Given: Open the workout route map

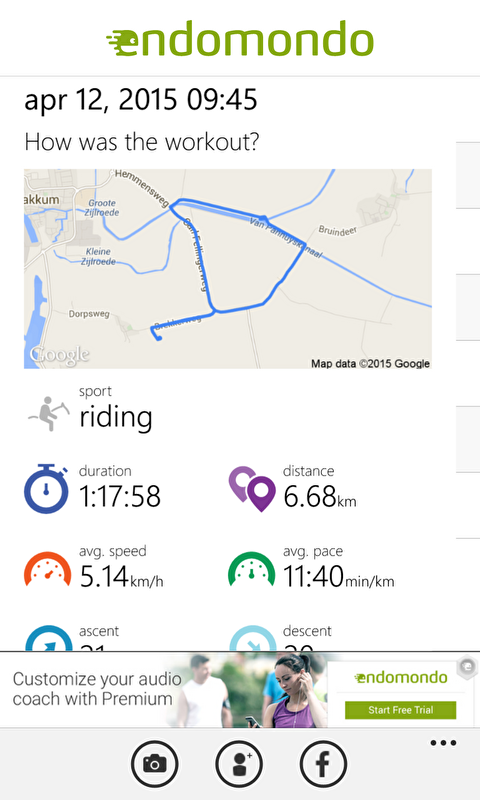Looking at the screenshot, I should [228, 269].
